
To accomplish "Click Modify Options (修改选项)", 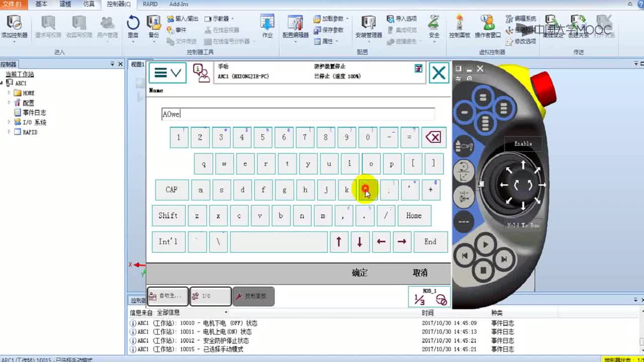I will pyautogui.click(x=521, y=42).
